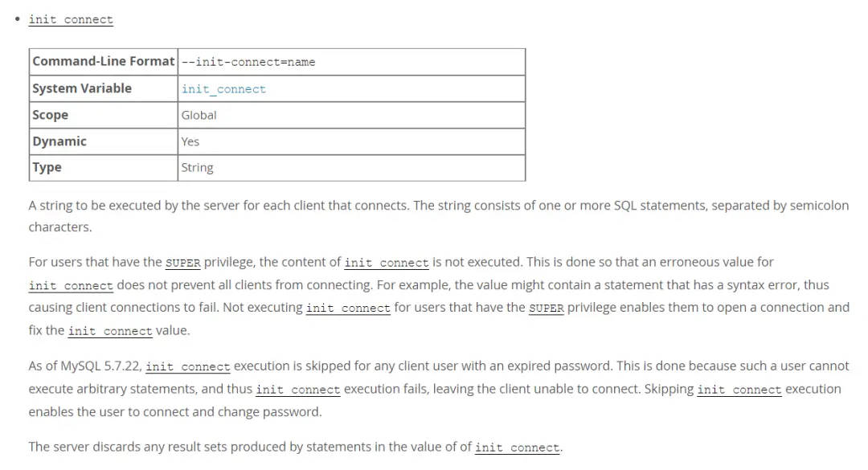
Task: Click the "Yes" value in Dynamic row
Action: point(190,141)
